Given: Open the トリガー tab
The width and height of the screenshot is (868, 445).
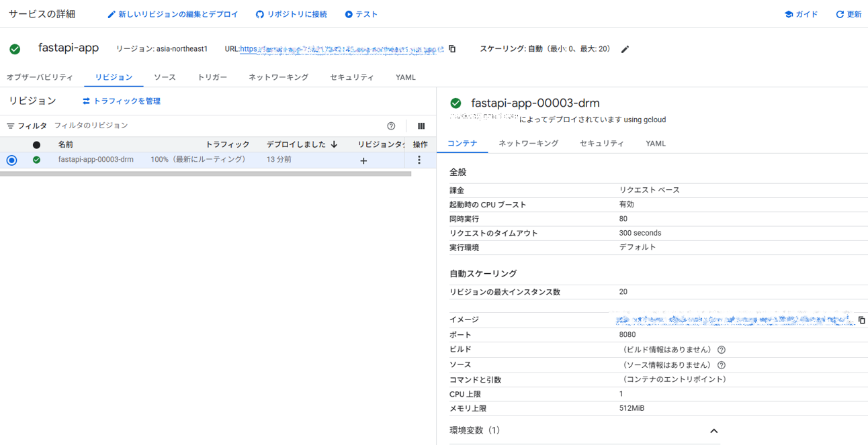Looking at the screenshot, I should 212,77.
